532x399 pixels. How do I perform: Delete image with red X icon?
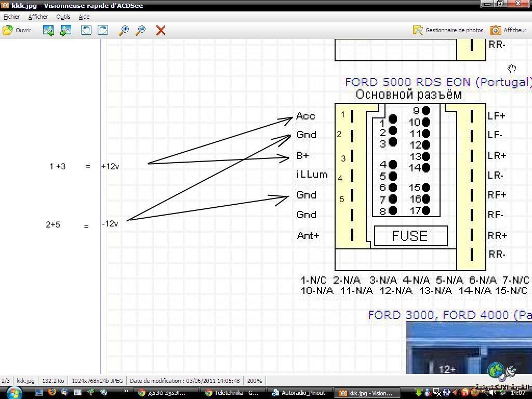[x=161, y=30]
